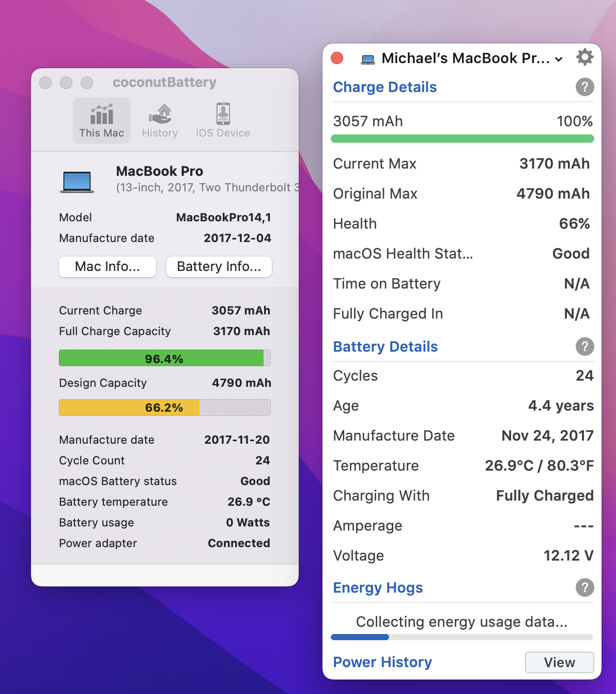Click the Collecting energy usage data... text
The width and height of the screenshot is (616, 694).
(x=462, y=622)
